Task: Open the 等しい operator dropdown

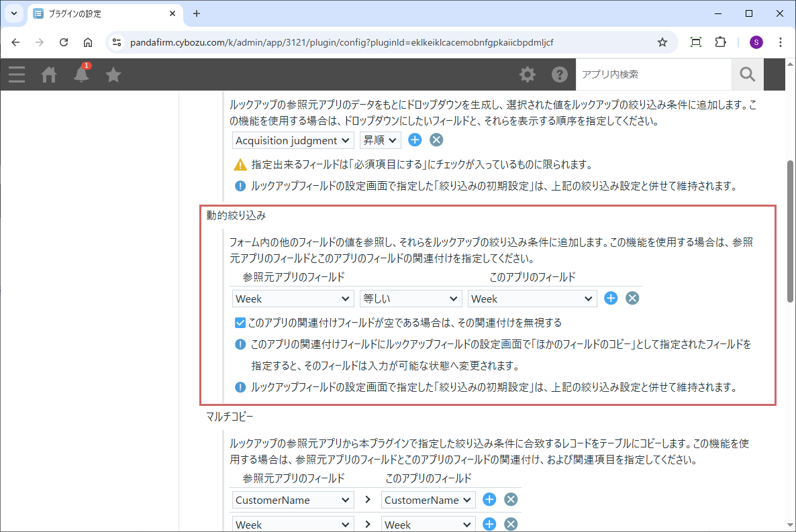Action: (410, 299)
